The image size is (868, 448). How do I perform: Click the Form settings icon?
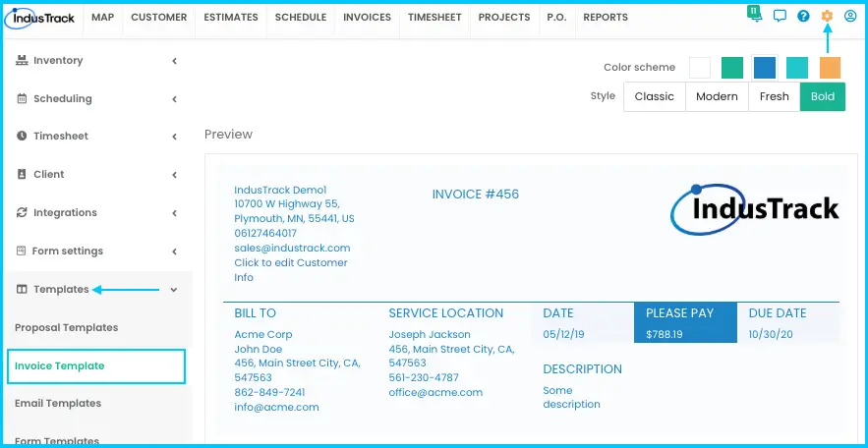21,251
